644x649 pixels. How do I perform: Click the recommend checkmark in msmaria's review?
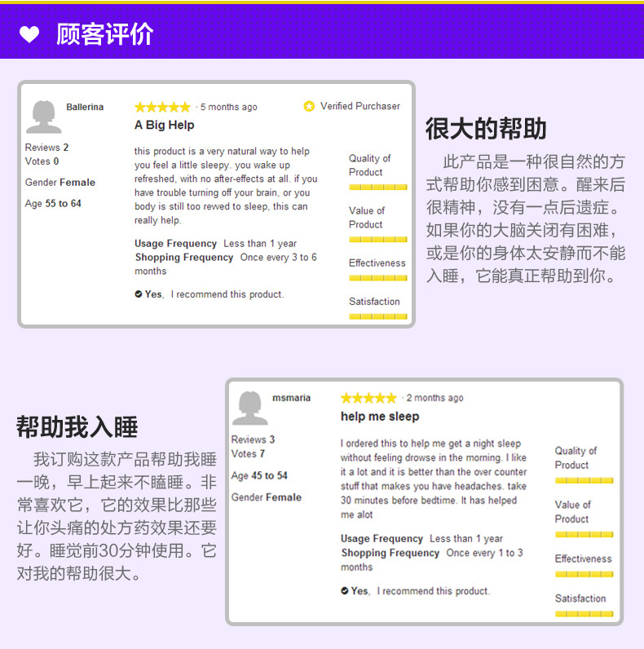345,591
